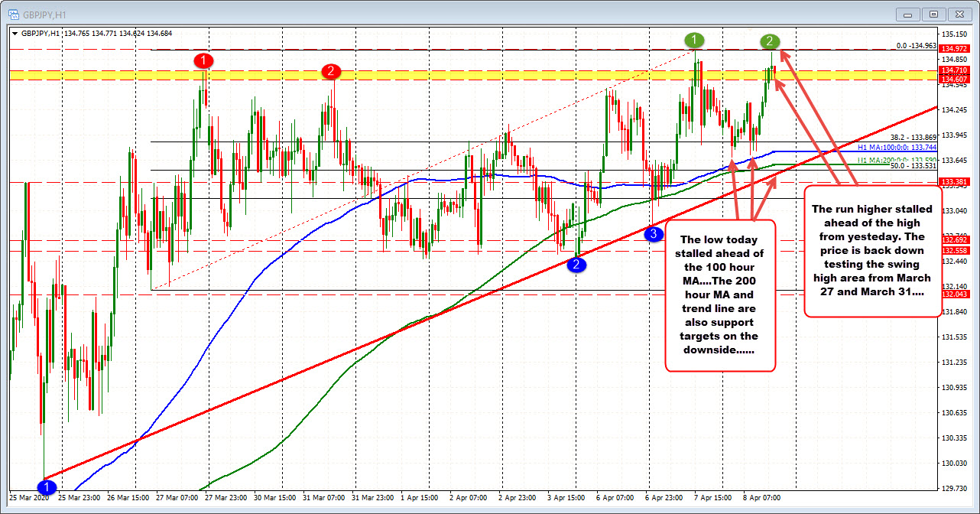Click the 1 Apr 15:00 time axis label
The width and height of the screenshot is (980, 514).
click(x=421, y=497)
